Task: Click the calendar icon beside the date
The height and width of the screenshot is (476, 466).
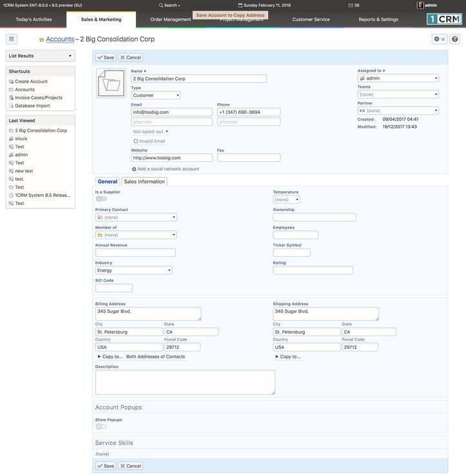Action: coord(240,5)
